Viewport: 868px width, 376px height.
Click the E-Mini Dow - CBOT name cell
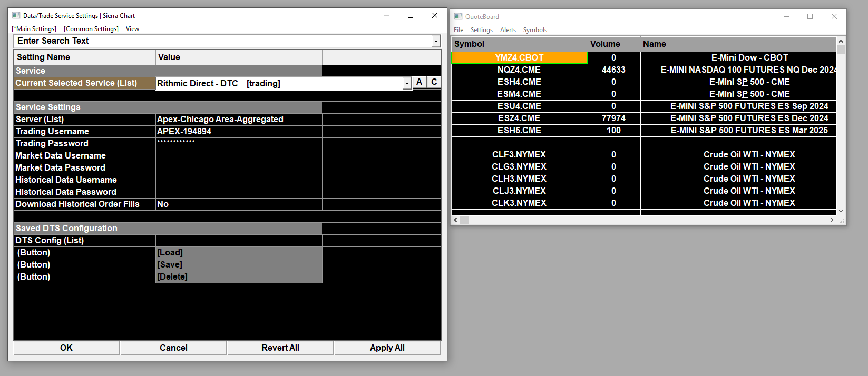[x=738, y=58]
